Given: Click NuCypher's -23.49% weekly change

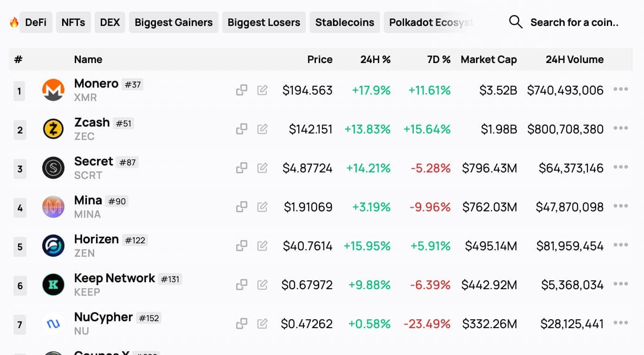Looking at the screenshot, I should click(427, 324).
